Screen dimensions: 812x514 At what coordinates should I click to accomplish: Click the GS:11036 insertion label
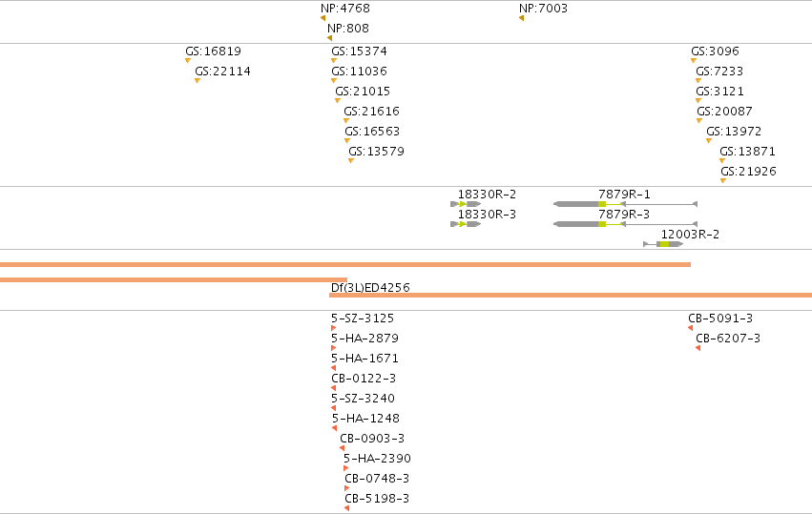pyautogui.click(x=360, y=72)
